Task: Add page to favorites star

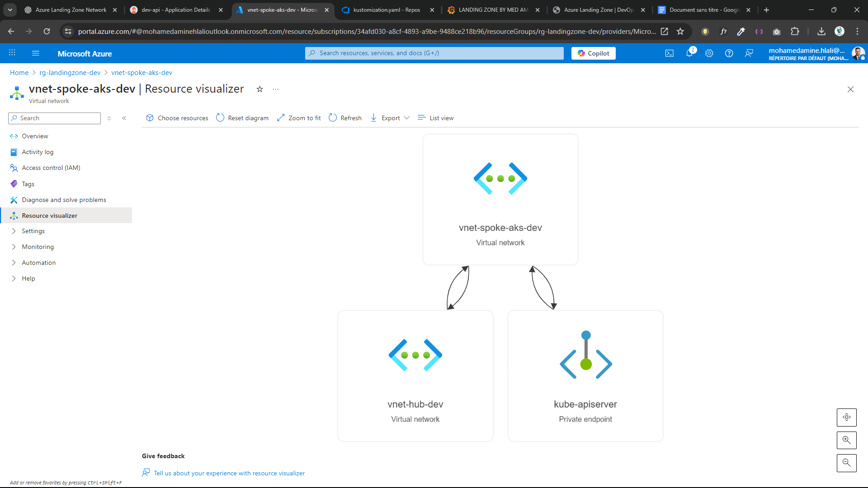Action: pos(259,89)
